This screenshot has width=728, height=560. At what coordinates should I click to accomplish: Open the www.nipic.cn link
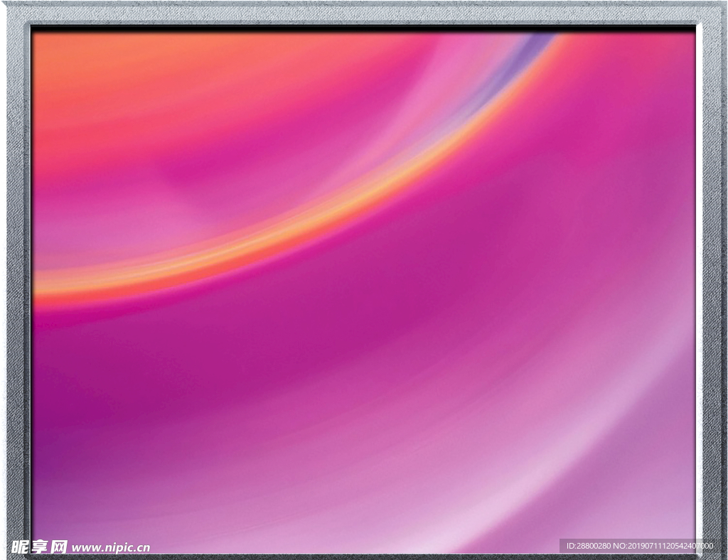click(x=111, y=548)
